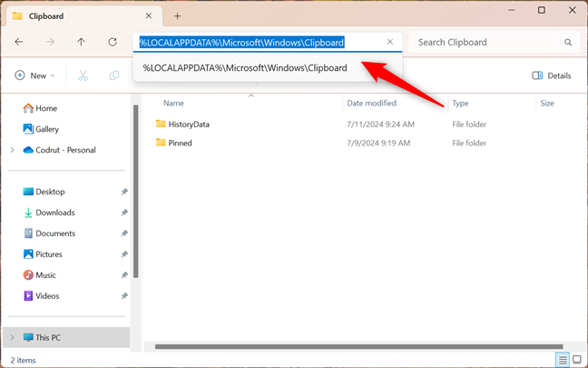Refresh the Clipboard folder view
Screen dimensions: 588x368
point(113,42)
